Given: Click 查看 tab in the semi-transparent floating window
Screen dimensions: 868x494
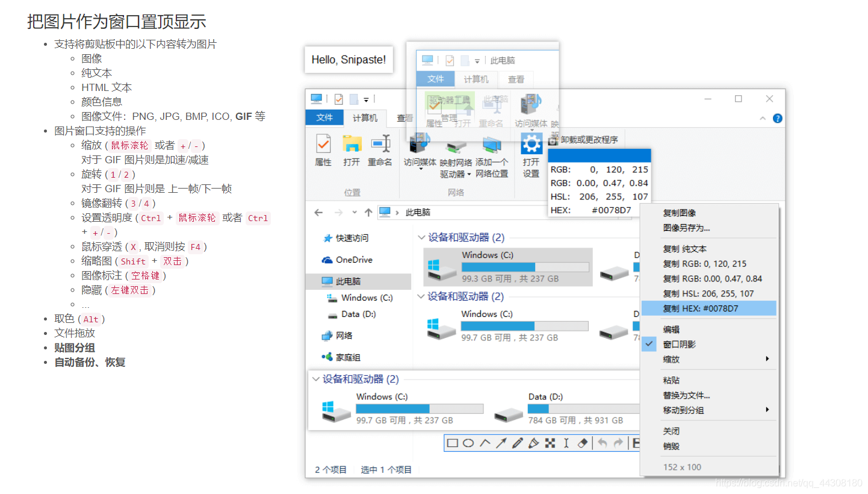Looking at the screenshot, I should (x=516, y=79).
